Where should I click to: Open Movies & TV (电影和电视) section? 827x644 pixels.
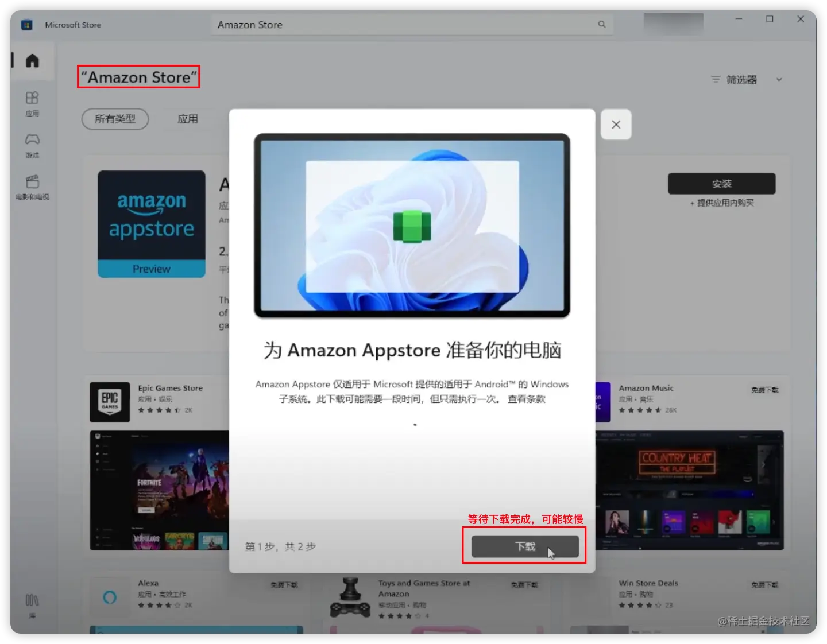click(x=32, y=187)
